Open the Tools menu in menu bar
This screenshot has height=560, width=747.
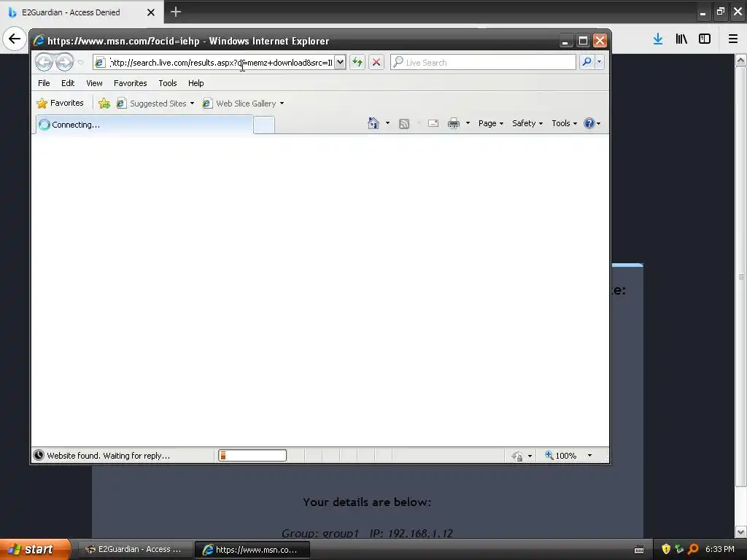pos(168,83)
